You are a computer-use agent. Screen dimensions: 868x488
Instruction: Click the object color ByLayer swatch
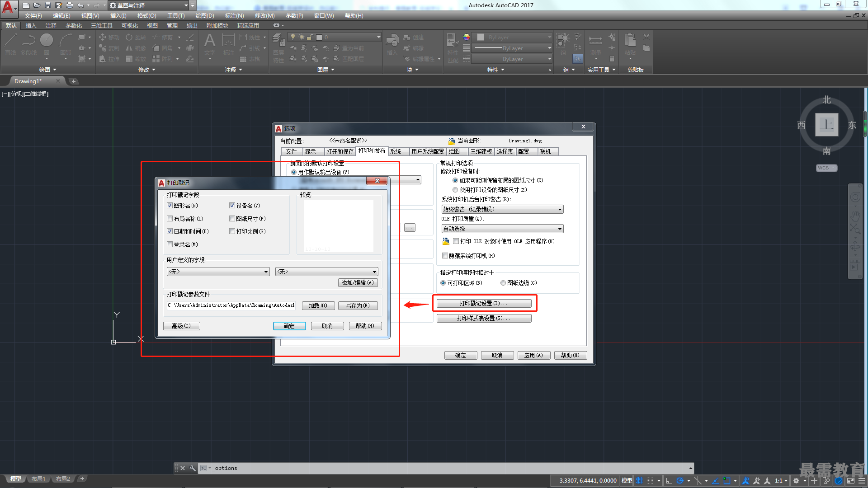coord(481,38)
